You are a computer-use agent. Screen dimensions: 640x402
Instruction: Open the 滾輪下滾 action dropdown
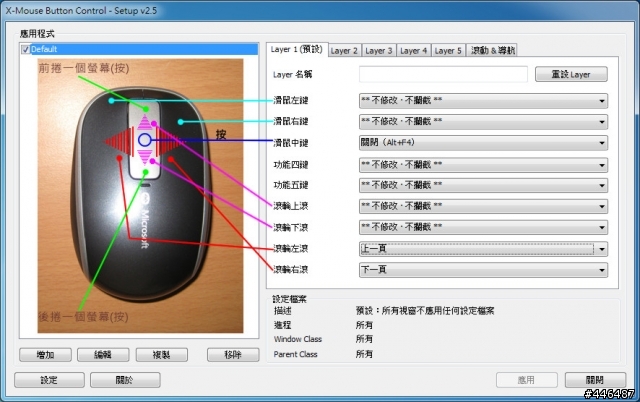tap(483, 227)
